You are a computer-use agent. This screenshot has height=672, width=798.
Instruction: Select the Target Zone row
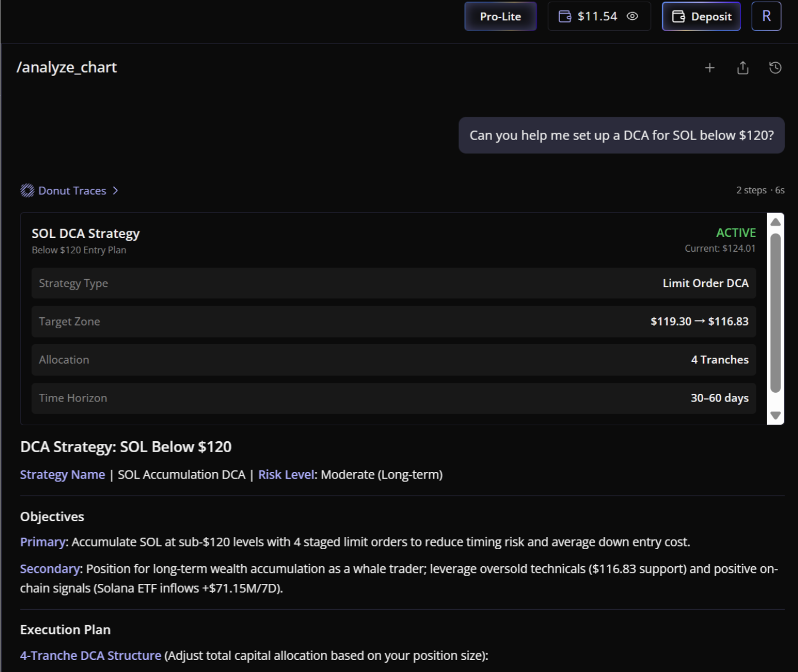[393, 322]
